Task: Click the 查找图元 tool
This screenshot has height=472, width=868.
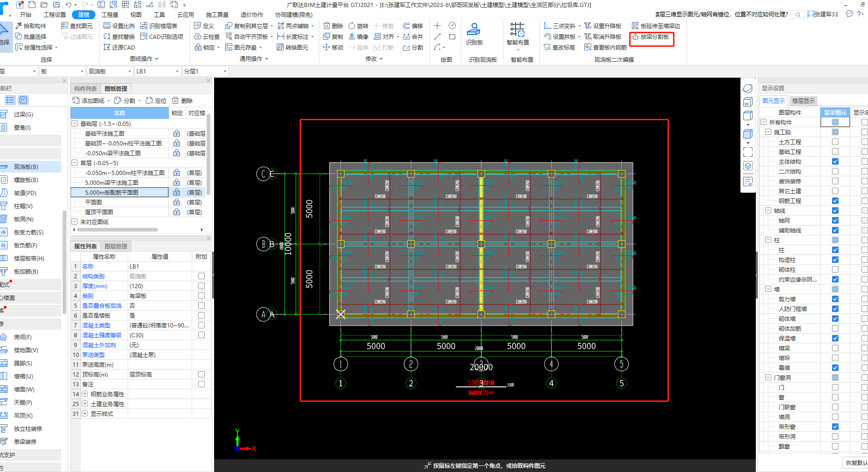Action: coord(77,26)
